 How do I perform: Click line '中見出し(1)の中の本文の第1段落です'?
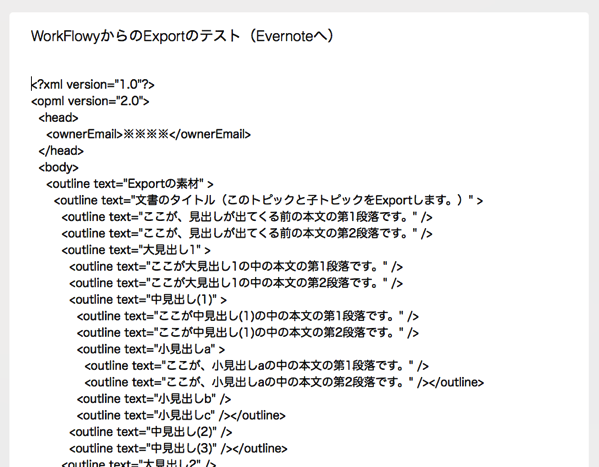248,316
